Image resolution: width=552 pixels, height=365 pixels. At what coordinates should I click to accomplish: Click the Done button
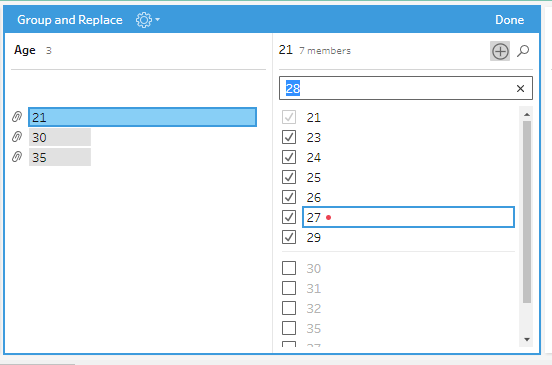tap(509, 20)
